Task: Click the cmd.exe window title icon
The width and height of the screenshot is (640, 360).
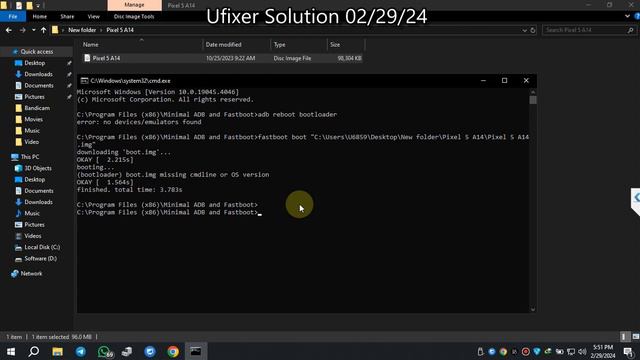Action: 84,81
